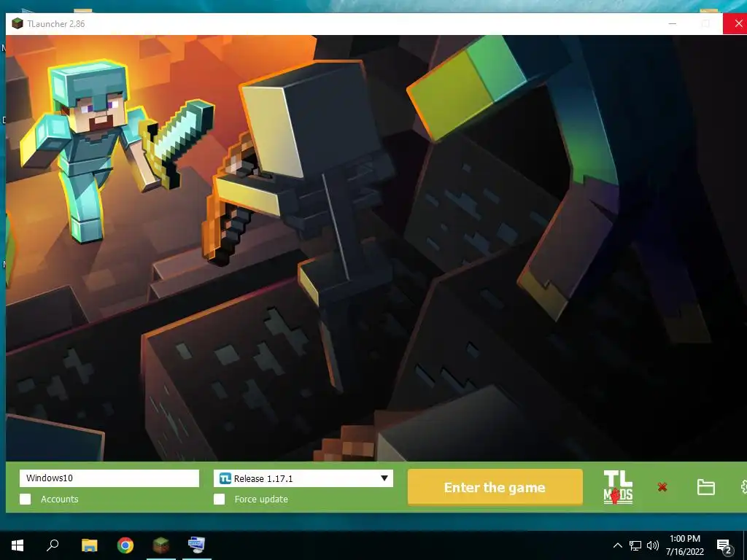747x560 pixels.
Task: Open taskbar search magnifier
Action: pyautogui.click(x=53, y=545)
